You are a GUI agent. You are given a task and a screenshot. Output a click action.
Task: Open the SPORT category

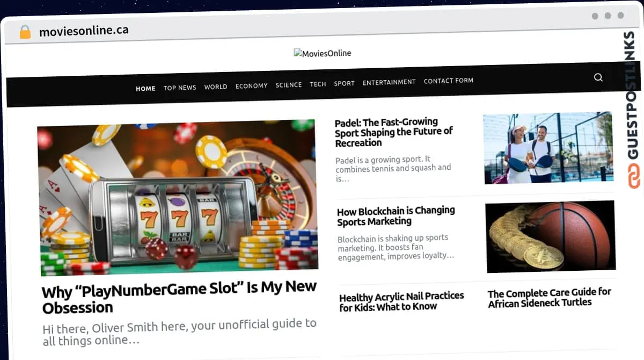(345, 83)
